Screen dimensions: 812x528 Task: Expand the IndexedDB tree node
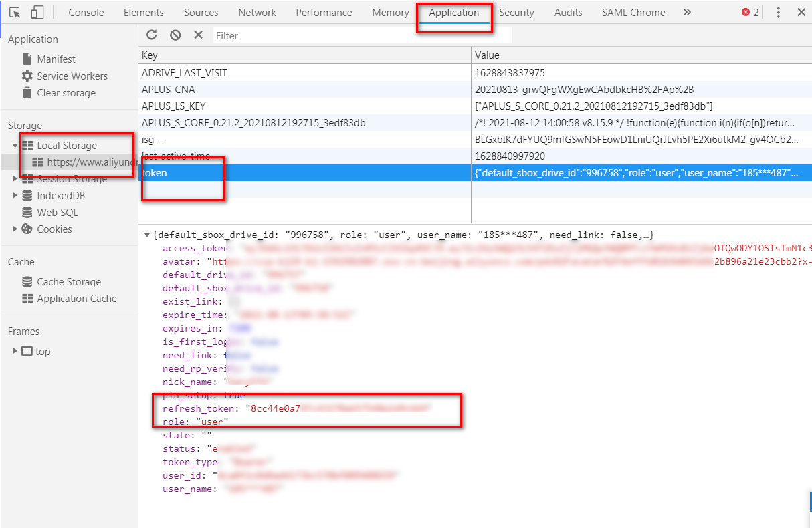tap(15, 196)
